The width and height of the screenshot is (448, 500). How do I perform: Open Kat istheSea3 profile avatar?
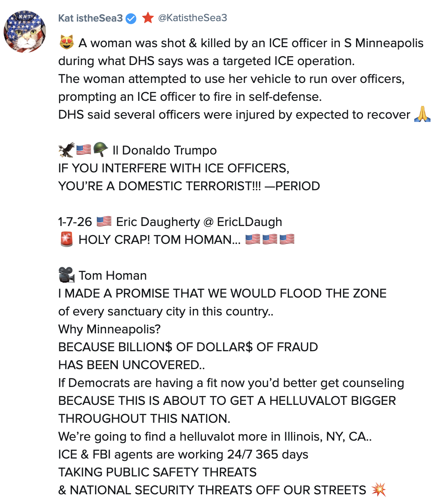tap(25, 32)
